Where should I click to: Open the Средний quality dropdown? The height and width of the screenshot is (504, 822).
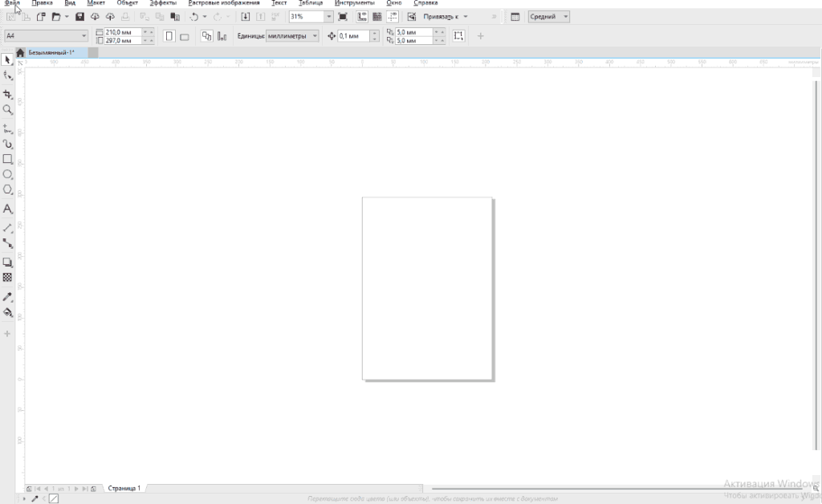click(x=565, y=17)
